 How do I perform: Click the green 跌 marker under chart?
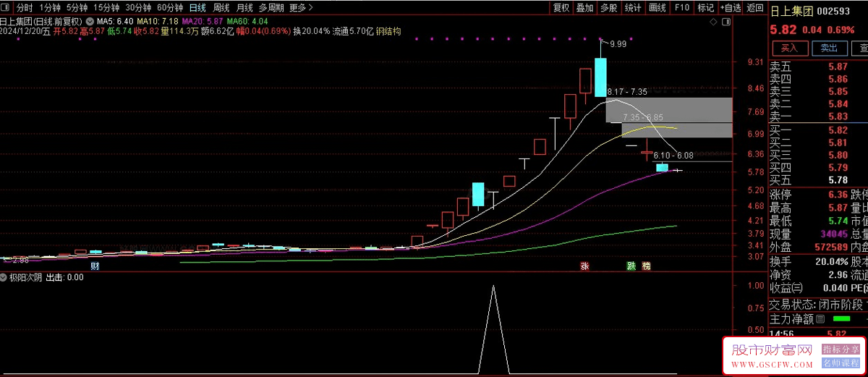[x=631, y=266]
